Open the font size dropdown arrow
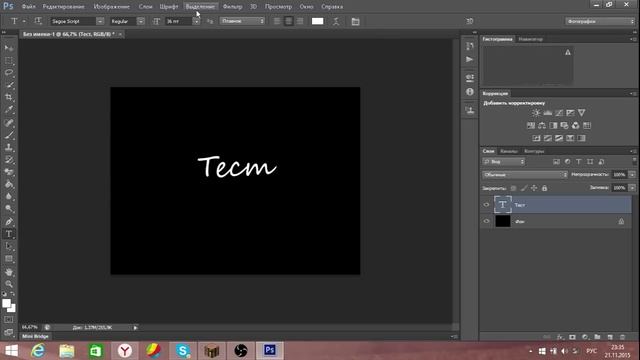This screenshot has width=640, height=360. click(x=196, y=21)
